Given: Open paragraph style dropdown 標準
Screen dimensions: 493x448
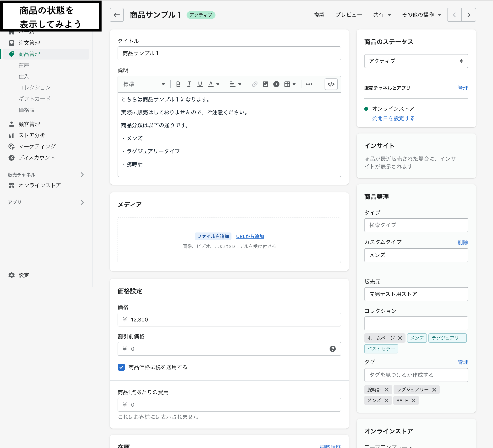Looking at the screenshot, I should 144,84.
